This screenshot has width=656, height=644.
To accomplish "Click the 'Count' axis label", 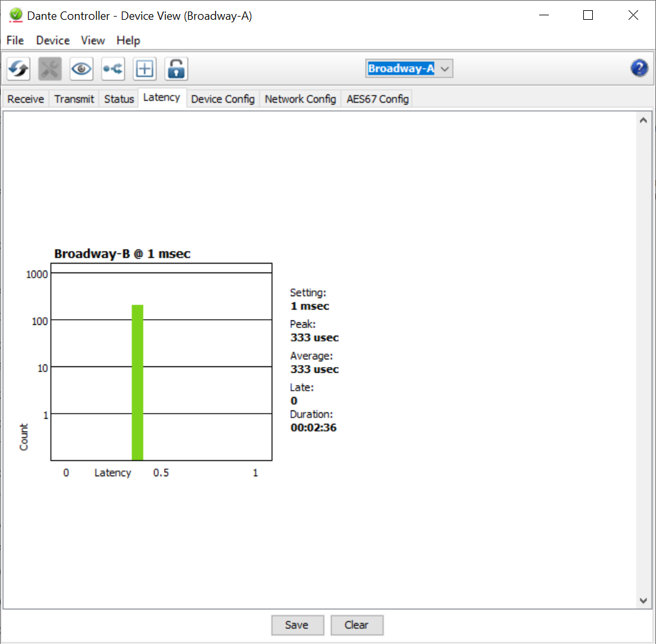I will point(24,437).
